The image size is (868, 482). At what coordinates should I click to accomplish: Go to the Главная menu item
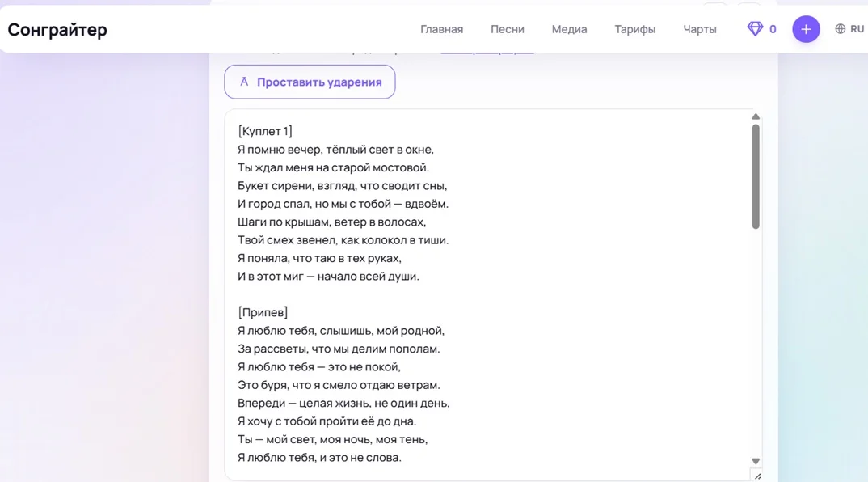tap(441, 29)
